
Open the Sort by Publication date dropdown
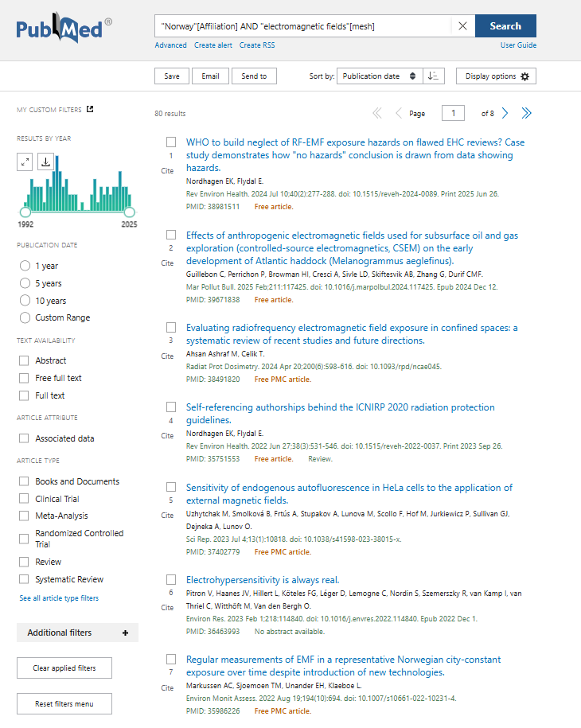click(379, 76)
